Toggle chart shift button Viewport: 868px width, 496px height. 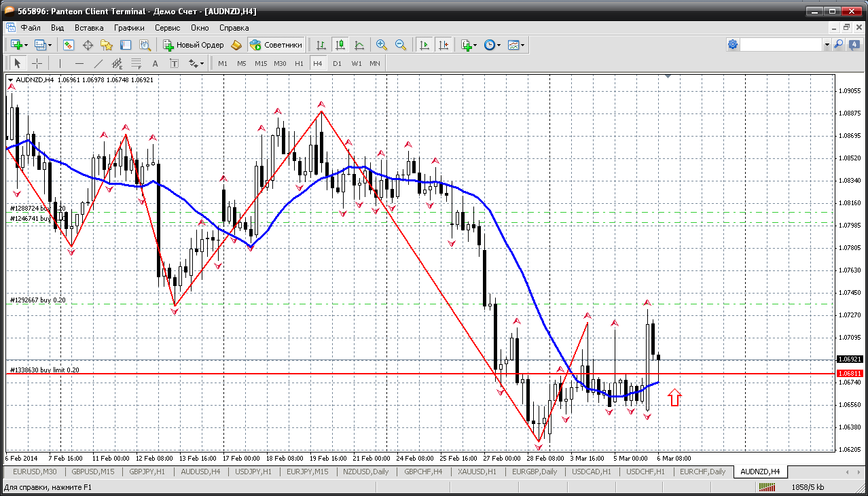[x=444, y=45]
